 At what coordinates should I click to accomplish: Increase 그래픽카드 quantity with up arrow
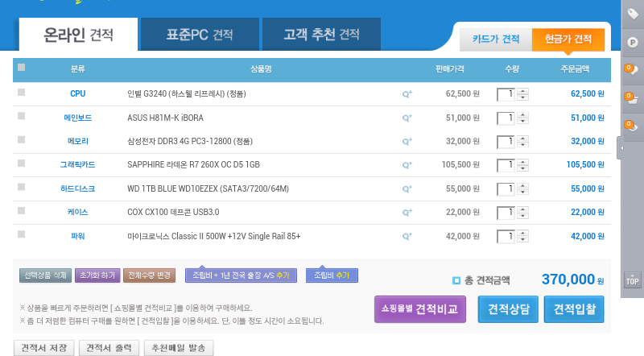pos(522,163)
